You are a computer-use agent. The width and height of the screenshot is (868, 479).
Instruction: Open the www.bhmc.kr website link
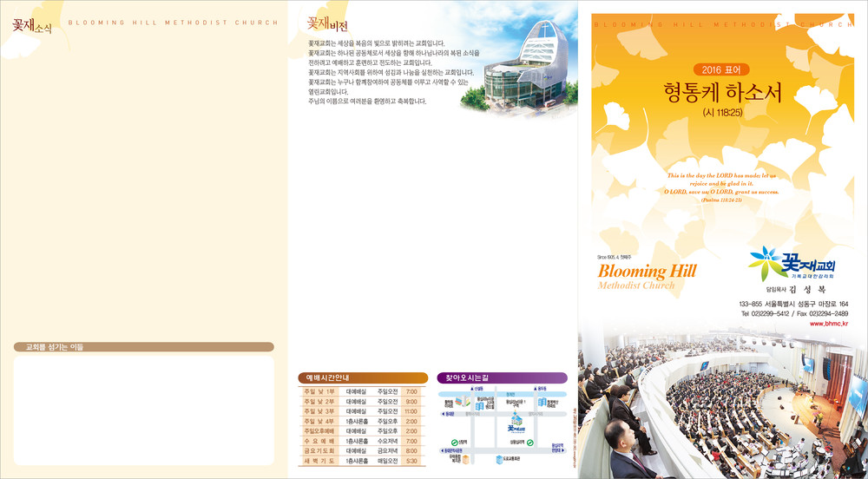point(828,324)
